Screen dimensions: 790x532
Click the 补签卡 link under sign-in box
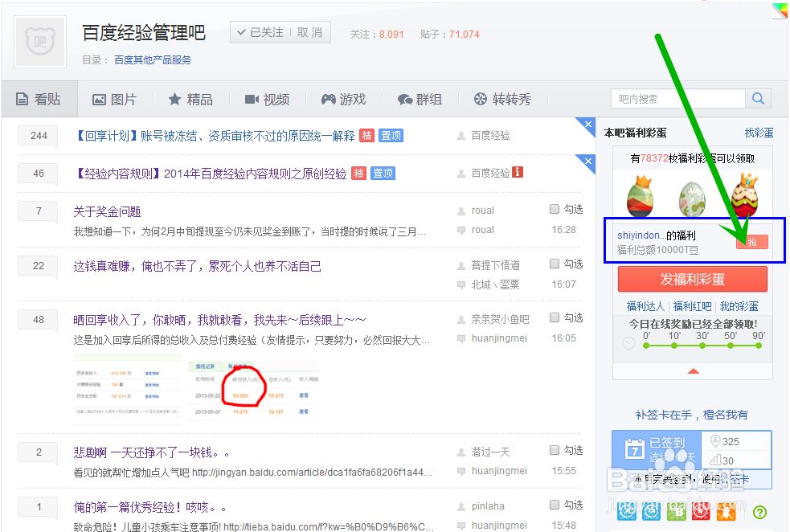pyautogui.click(x=735, y=479)
